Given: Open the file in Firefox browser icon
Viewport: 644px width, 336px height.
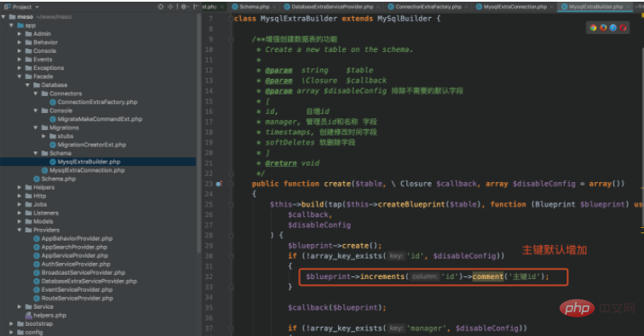Looking at the screenshot, I should [603, 27].
